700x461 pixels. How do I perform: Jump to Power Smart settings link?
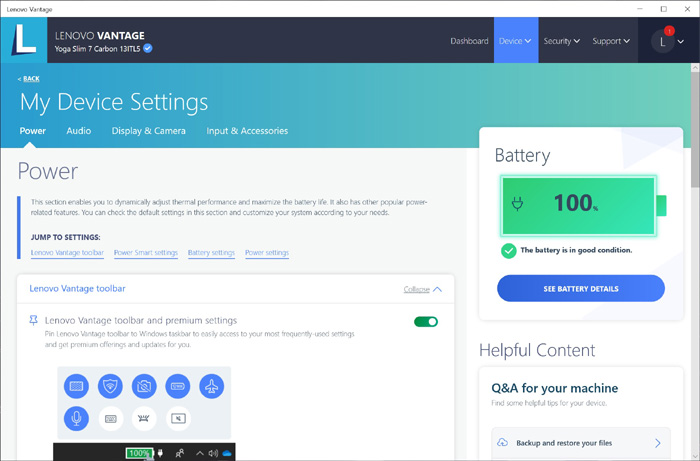click(x=146, y=253)
